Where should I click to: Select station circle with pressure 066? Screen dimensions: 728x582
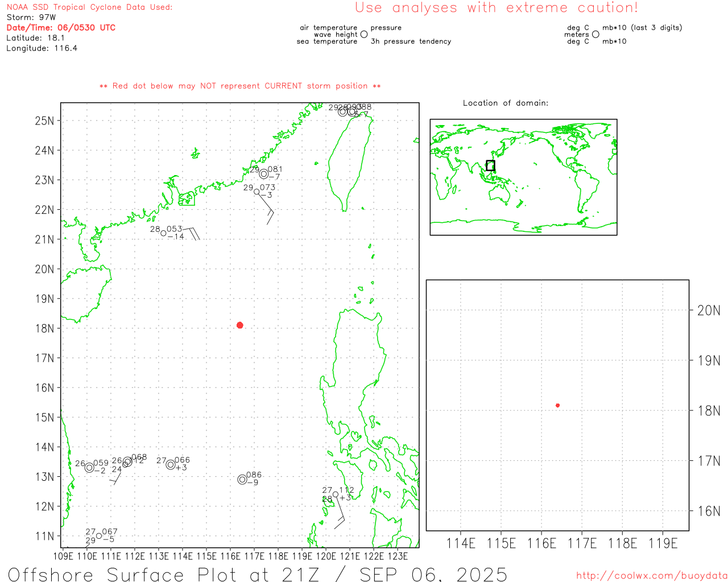click(171, 465)
